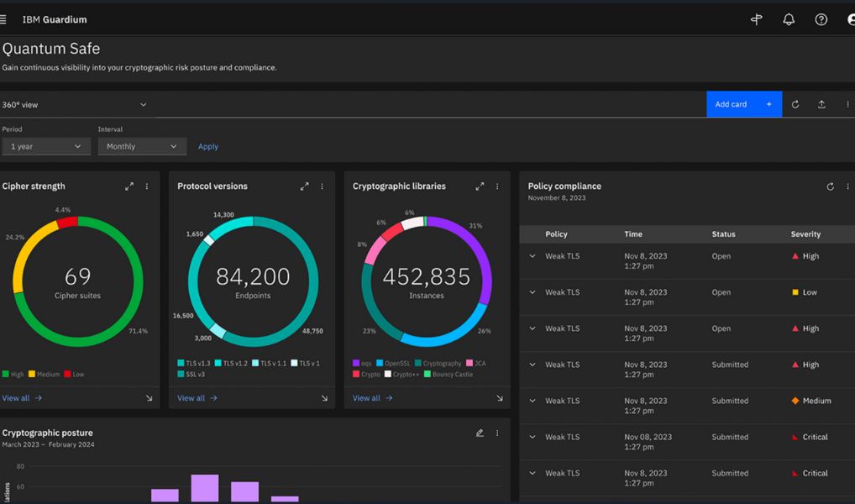
Task: Sort by the Severity column header
Action: (805, 234)
